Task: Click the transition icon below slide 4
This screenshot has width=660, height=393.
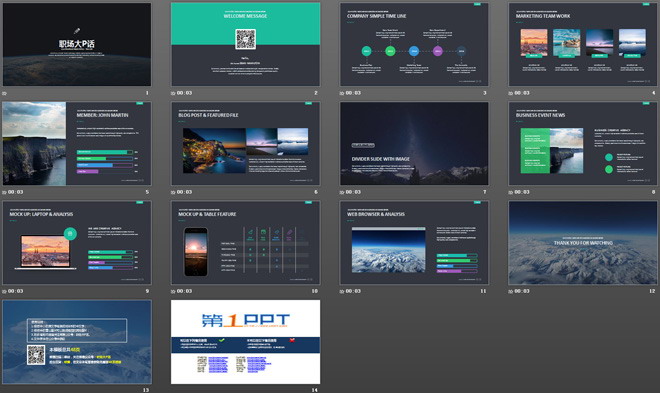Action: [x=511, y=93]
